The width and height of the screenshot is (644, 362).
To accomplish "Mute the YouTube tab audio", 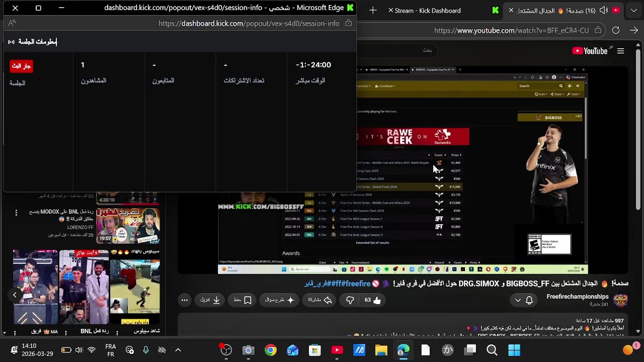I will (x=603, y=10).
